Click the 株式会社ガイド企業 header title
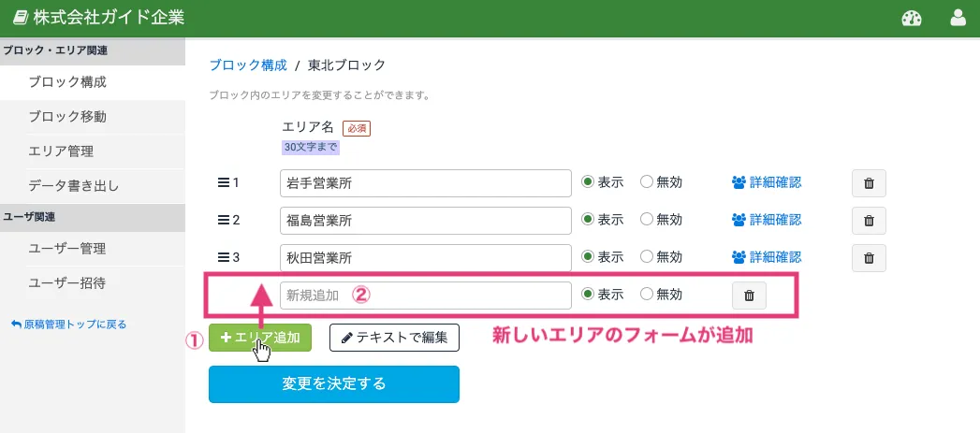Viewport: 980px width, 433px height. (x=109, y=18)
